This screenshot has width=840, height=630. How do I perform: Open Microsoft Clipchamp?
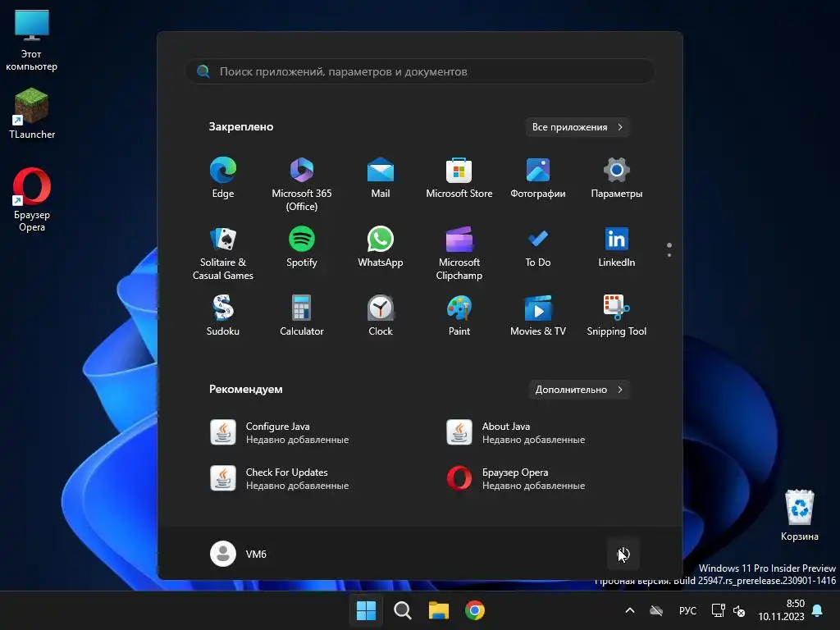pyautogui.click(x=459, y=253)
